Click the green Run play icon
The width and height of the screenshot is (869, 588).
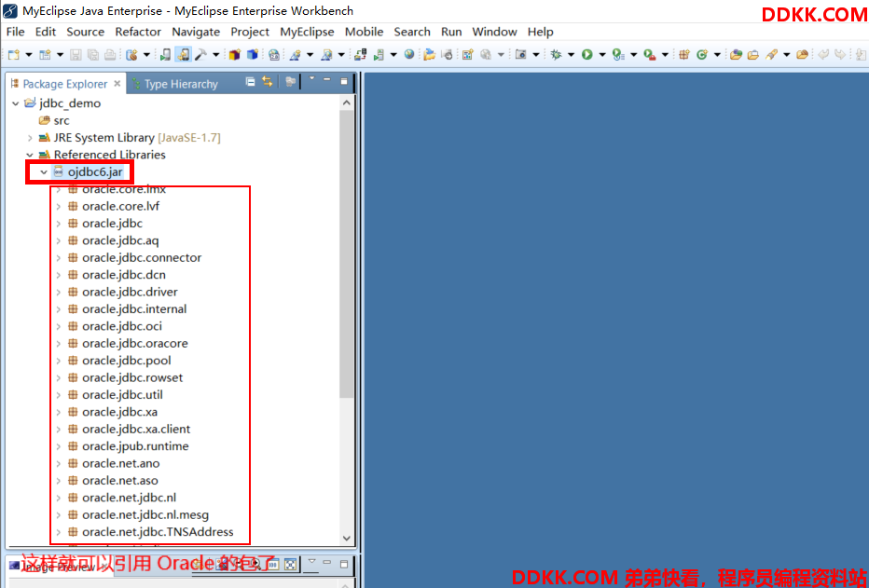pos(586,54)
